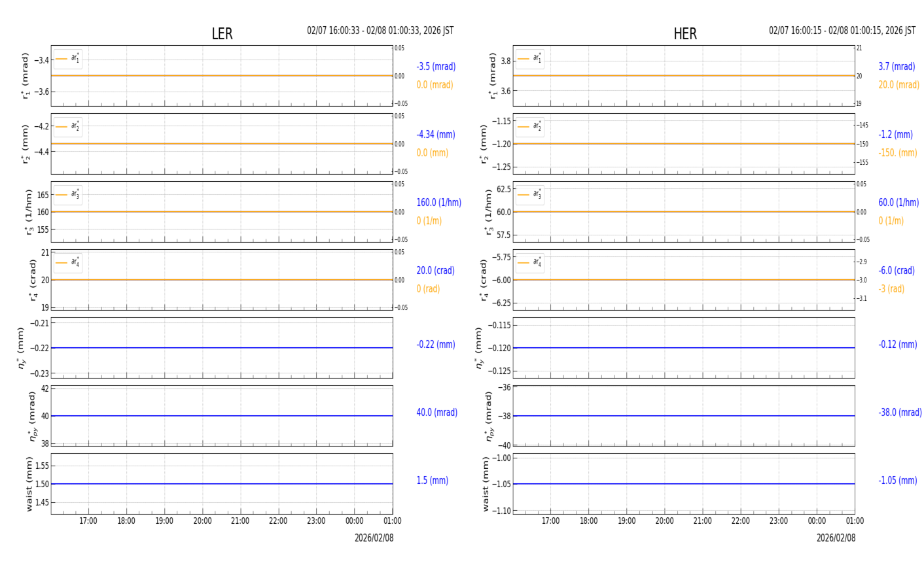Select the ∂r4* legend in LER r4 plot
The height and width of the screenshot is (565, 924).
pos(68,263)
